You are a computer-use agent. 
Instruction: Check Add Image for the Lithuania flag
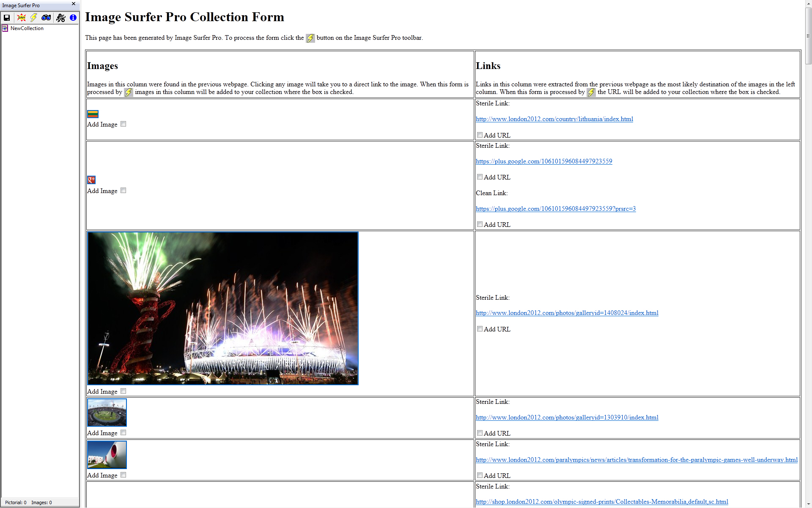[x=123, y=124]
